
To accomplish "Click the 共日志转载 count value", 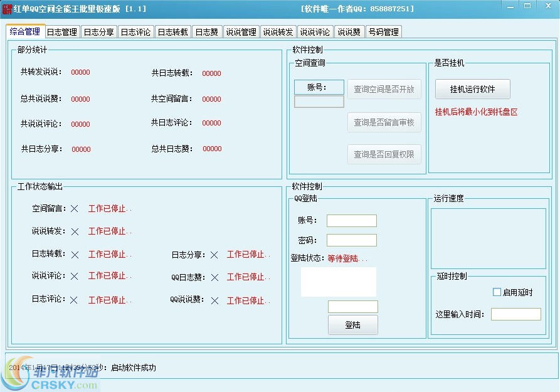I will point(211,73).
